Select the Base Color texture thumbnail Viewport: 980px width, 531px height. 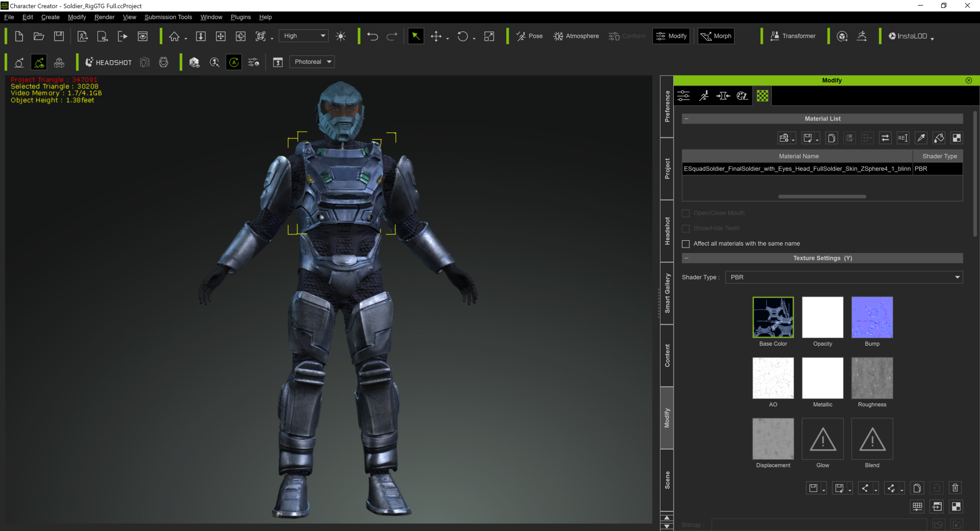(773, 317)
